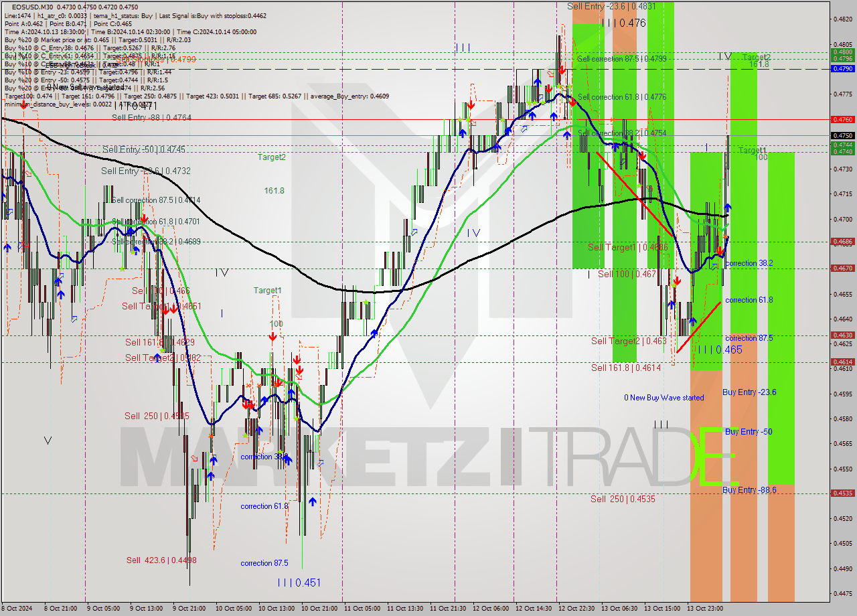Click the 'Sell 161.8 | 0.4614' label
Image resolution: width=857 pixels, height=616 pixels.
[x=626, y=368]
